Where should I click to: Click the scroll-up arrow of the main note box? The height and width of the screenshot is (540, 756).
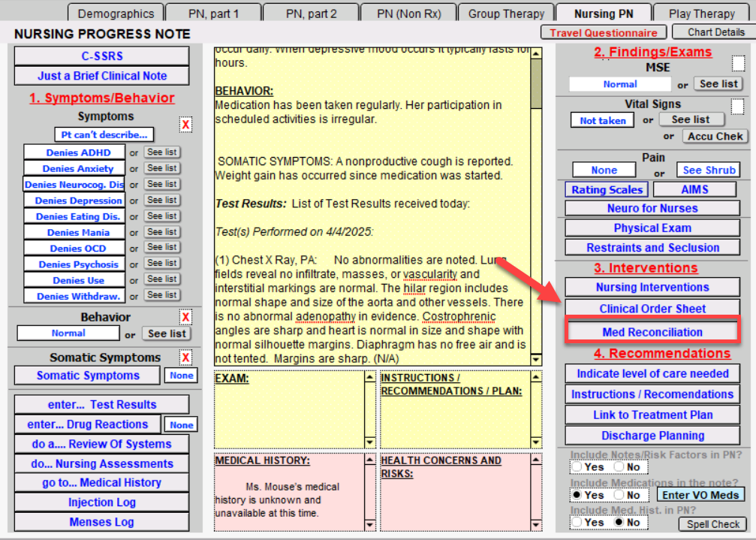point(536,53)
